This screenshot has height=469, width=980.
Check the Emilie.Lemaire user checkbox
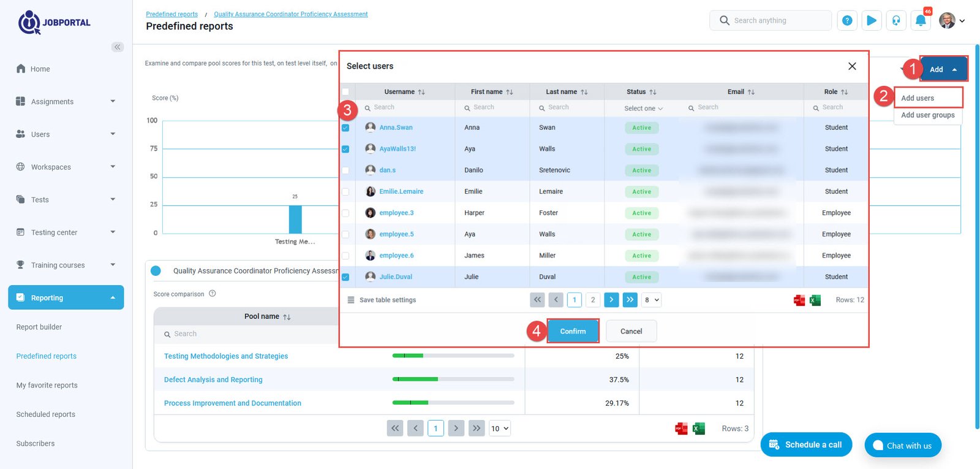click(x=345, y=192)
